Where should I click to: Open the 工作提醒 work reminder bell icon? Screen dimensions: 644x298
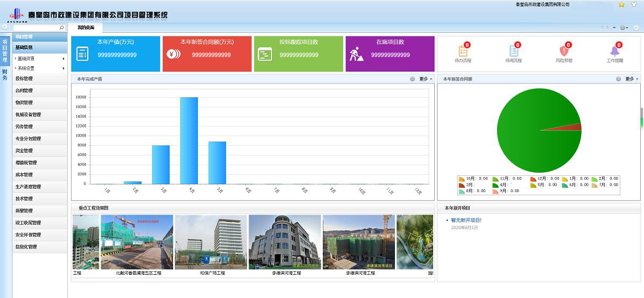click(x=614, y=51)
